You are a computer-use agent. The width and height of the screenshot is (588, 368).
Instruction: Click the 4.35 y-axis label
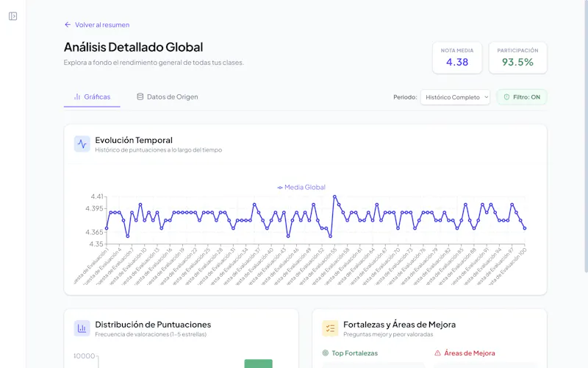96,244
